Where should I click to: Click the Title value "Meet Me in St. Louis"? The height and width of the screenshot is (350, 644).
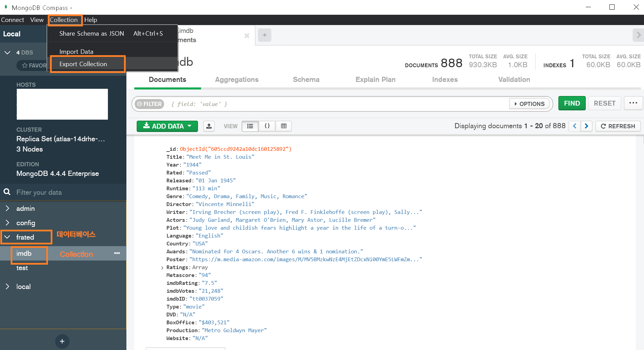pos(220,157)
